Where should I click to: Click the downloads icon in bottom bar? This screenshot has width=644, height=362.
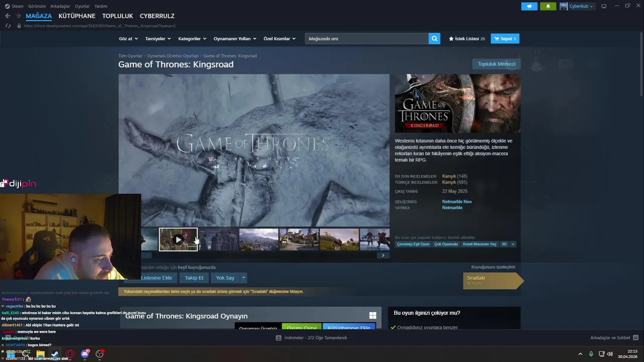coord(279,338)
